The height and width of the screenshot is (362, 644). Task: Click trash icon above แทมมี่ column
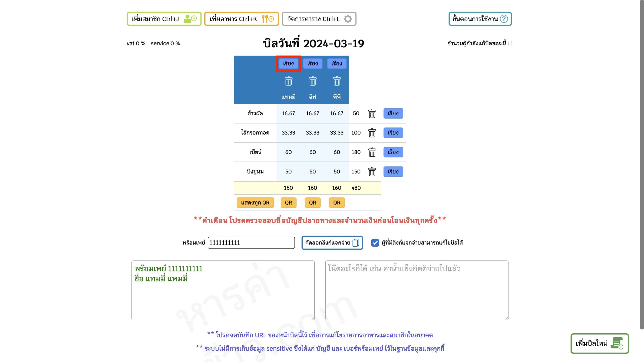pos(288,81)
